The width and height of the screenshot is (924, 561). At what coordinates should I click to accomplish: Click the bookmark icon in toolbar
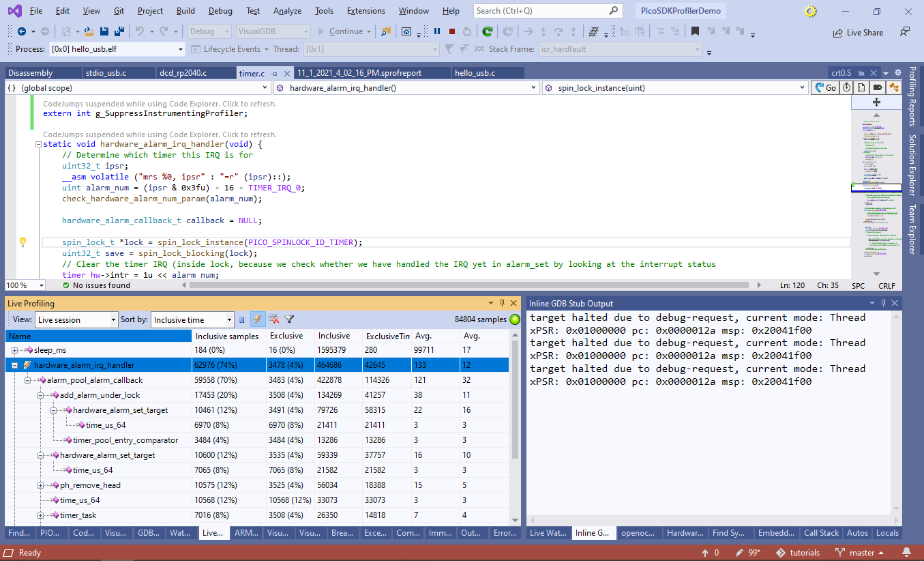(695, 31)
